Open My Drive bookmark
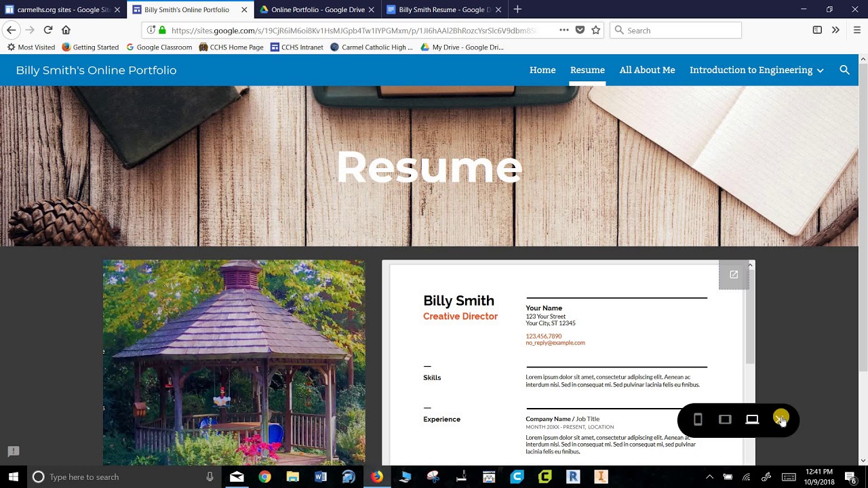868x488 pixels. pyautogui.click(x=462, y=47)
